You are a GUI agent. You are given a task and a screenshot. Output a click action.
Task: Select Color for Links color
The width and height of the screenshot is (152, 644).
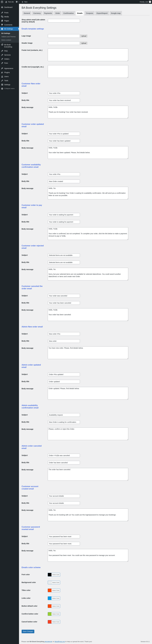point(56,598)
